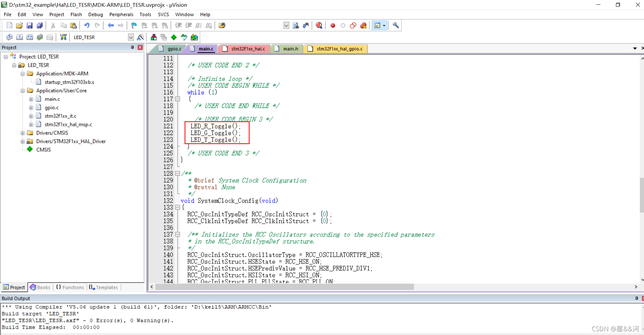Open the Flash menu
The image size is (644, 335).
point(76,15)
